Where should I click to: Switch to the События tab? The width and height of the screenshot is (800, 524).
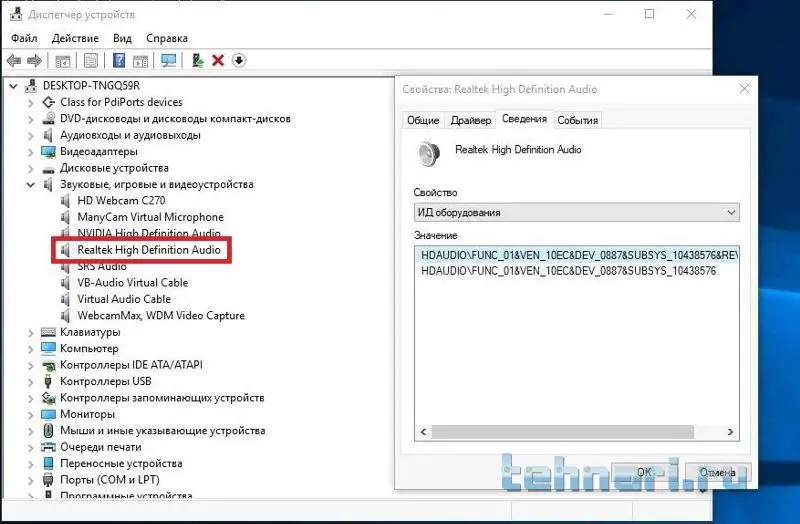[578, 120]
